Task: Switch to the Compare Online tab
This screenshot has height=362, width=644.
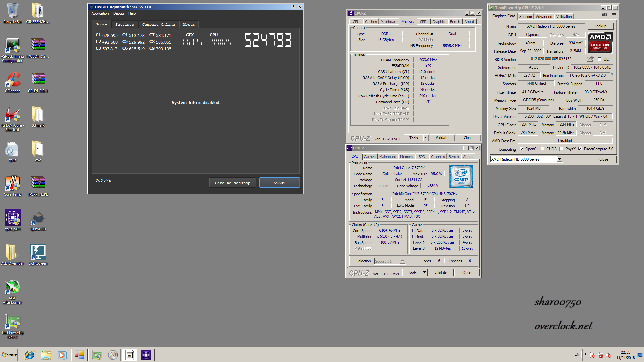Action: 158,24
